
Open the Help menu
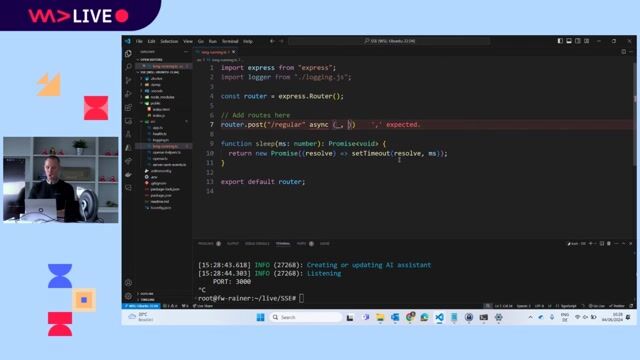coord(248,41)
